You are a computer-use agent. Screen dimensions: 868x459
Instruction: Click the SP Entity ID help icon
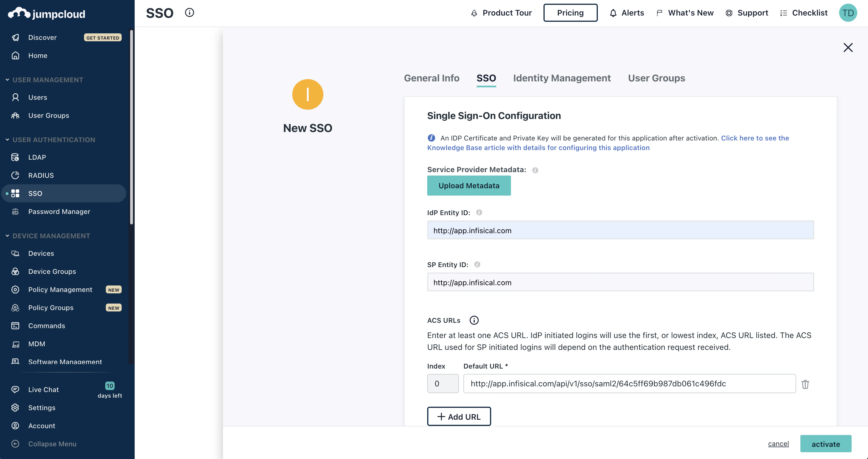pos(477,265)
